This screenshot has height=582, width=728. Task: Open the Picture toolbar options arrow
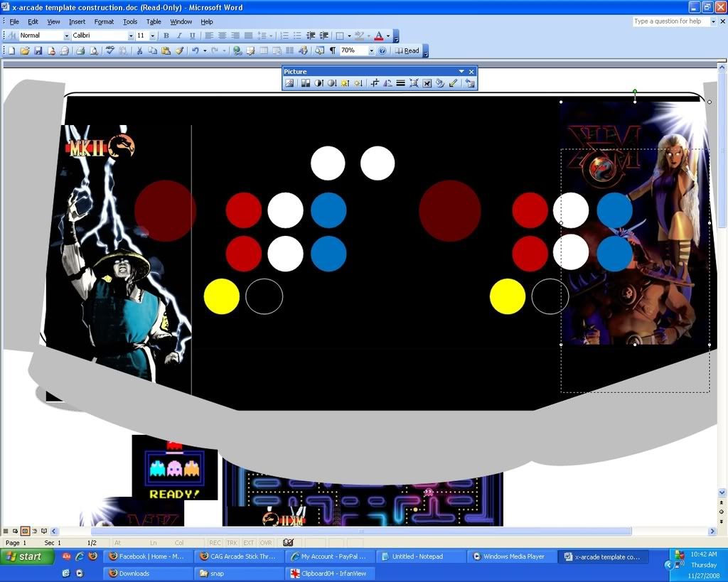pyautogui.click(x=461, y=72)
